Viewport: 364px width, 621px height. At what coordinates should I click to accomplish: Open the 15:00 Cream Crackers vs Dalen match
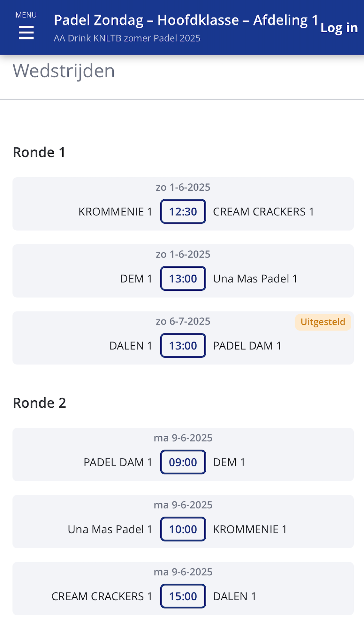183,596
